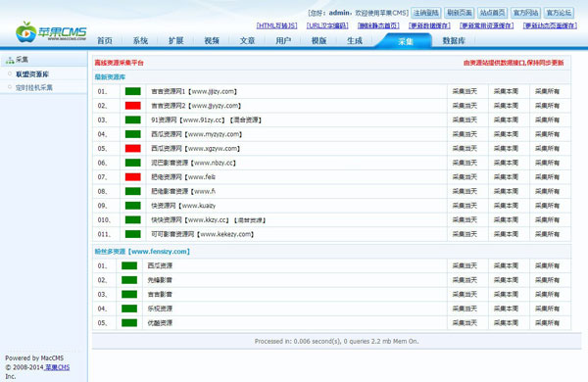Click 采集本周 for www.91zy.cc row
Screen dimensions: 588x382
point(506,119)
